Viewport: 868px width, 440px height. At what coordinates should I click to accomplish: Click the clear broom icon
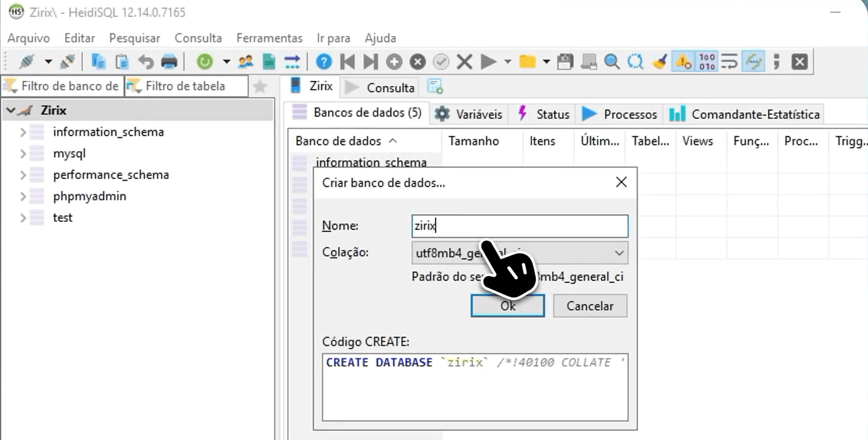click(x=659, y=61)
